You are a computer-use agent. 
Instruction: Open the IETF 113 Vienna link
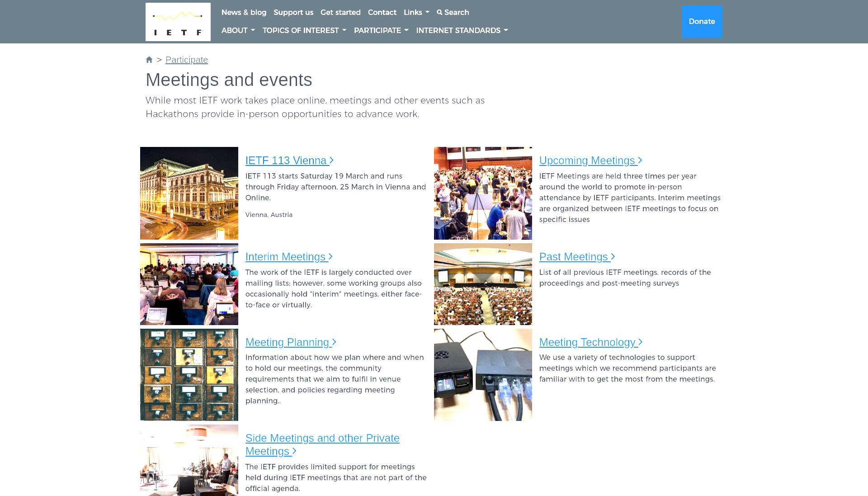point(289,161)
